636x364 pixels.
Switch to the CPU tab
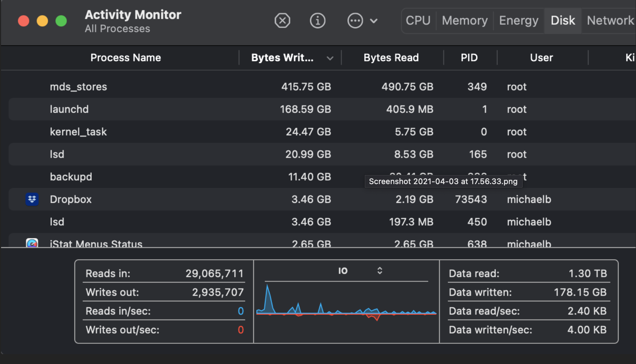418,21
